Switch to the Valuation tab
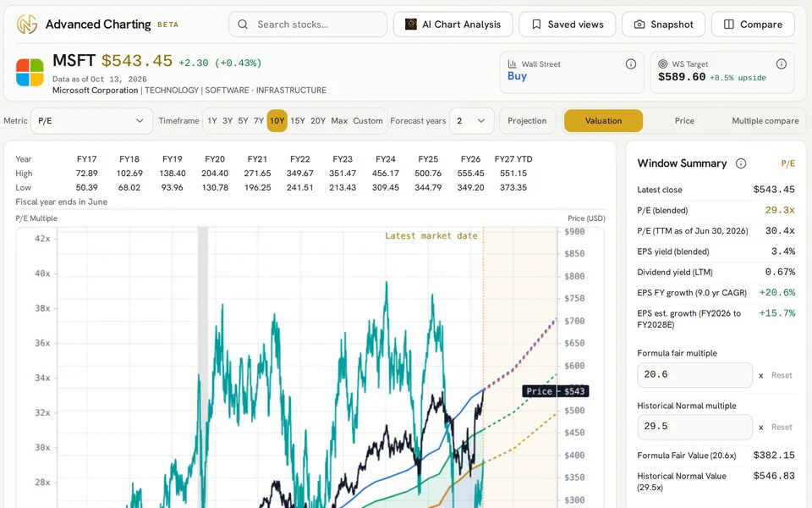 pos(603,121)
